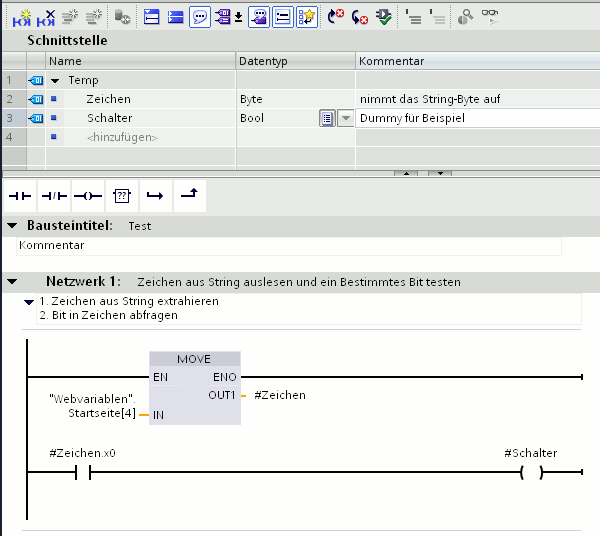The height and width of the screenshot is (536, 600).
Task: Select comment line 'Bit in Zeichen abfragen'
Action: 109,316
